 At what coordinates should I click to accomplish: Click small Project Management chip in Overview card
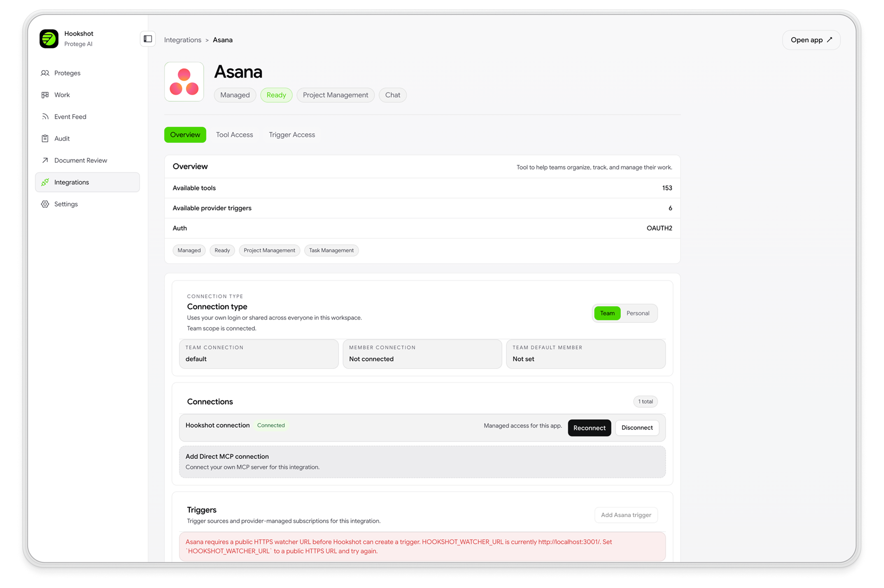click(270, 250)
